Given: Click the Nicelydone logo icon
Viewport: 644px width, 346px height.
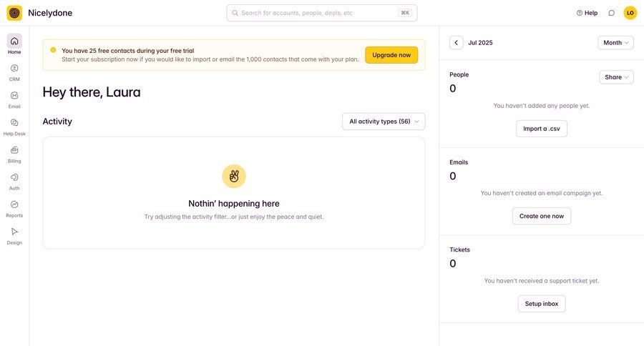Looking at the screenshot, I should [14, 13].
